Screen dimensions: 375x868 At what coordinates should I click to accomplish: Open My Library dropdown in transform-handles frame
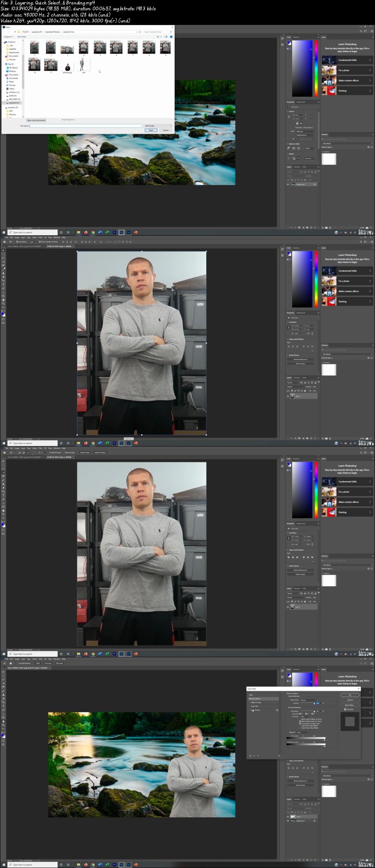[347, 354]
